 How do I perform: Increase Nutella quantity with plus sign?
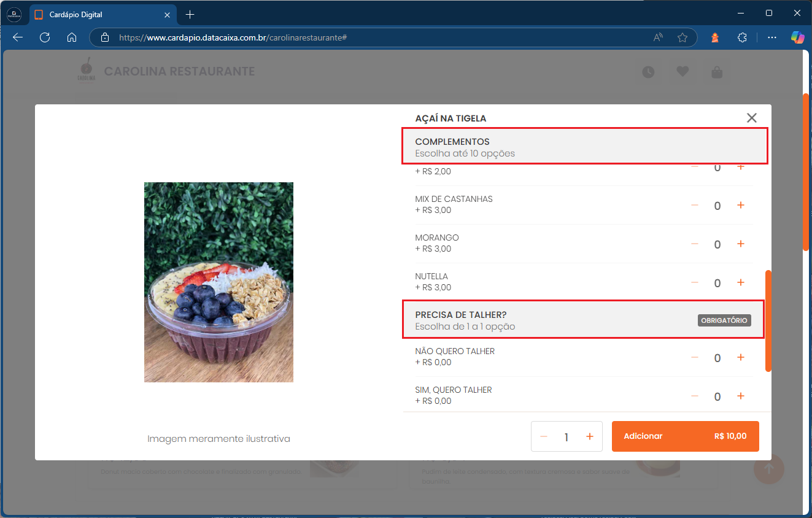pyautogui.click(x=741, y=282)
